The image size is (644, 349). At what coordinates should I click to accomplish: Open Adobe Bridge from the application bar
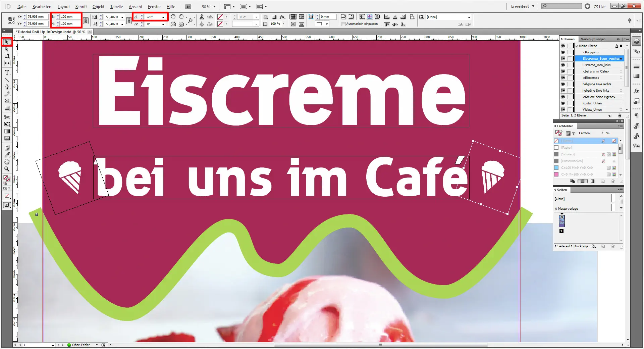pos(188,6)
